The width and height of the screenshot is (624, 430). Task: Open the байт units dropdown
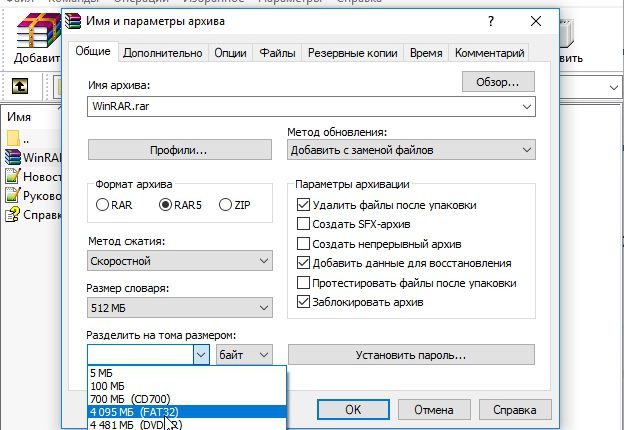(x=244, y=354)
